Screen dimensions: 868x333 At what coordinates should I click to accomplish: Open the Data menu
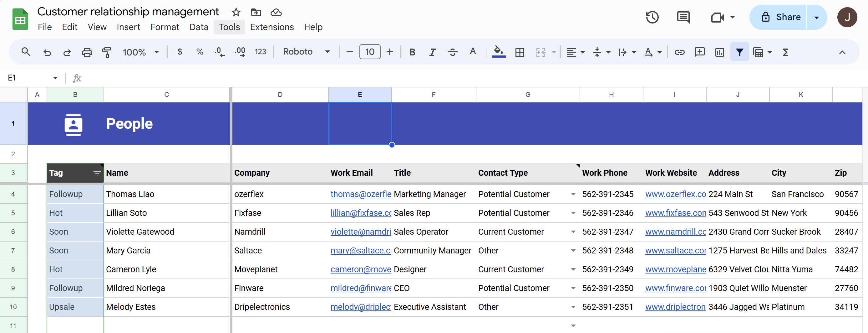tap(199, 27)
